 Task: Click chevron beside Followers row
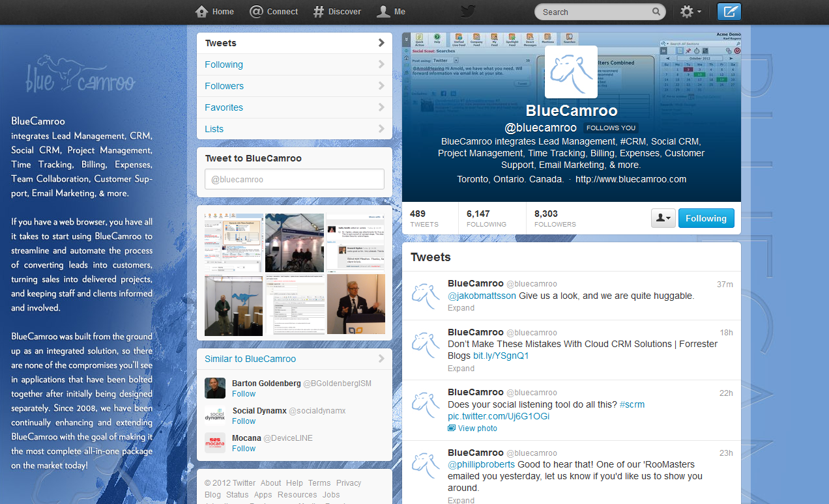(381, 86)
